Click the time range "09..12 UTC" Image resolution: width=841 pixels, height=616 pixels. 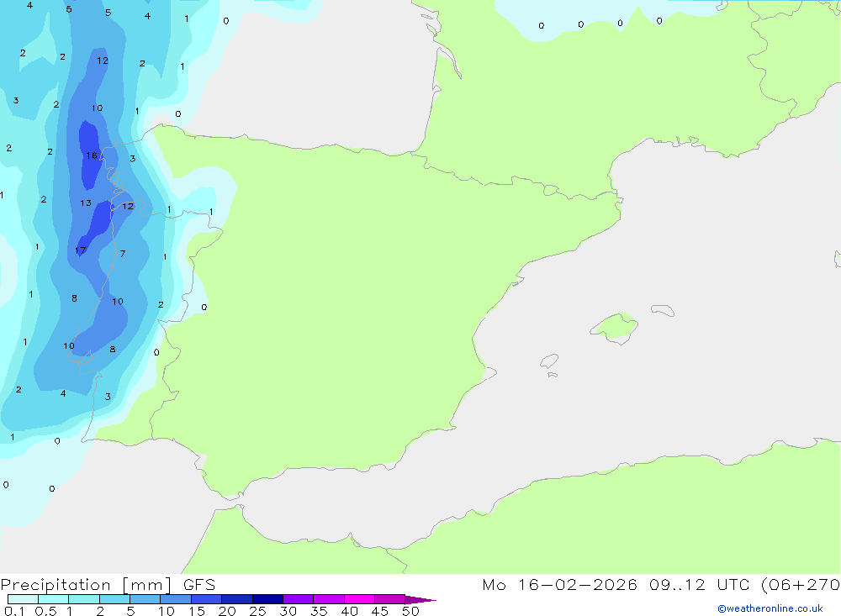[x=698, y=584]
